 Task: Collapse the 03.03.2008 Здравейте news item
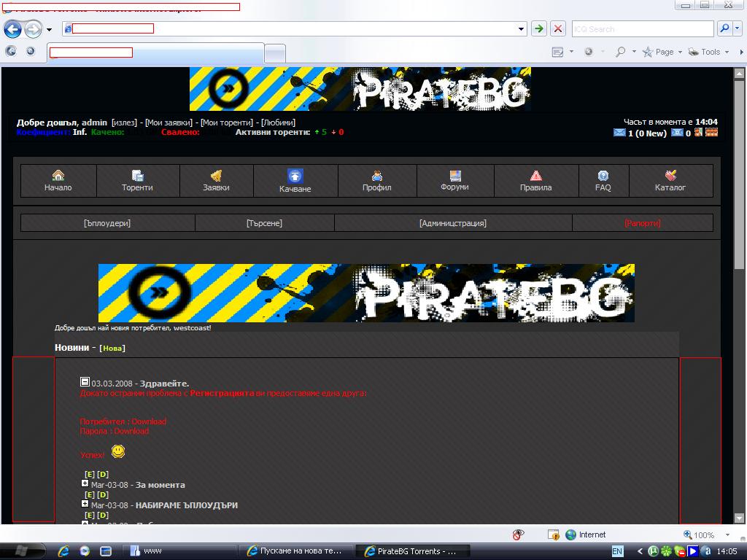click(x=85, y=382)
